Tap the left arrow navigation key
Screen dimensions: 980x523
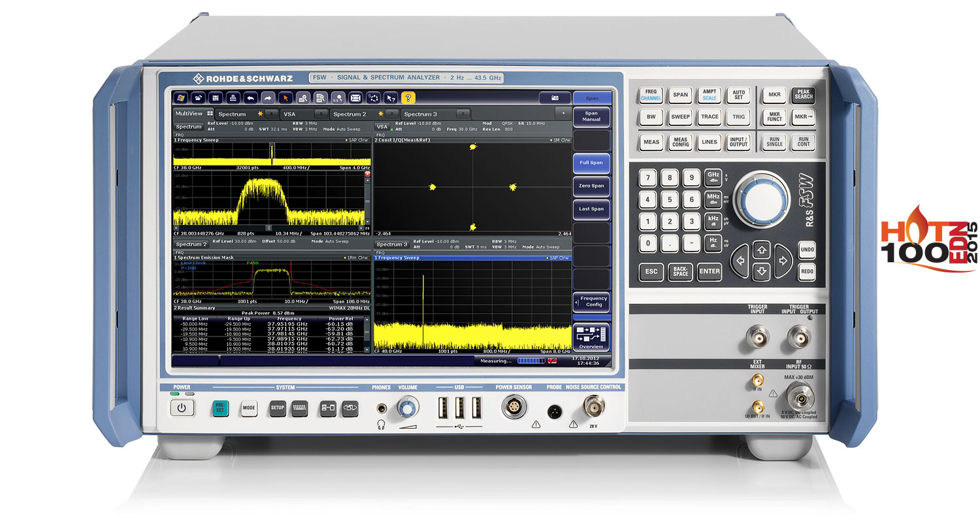click(x=740, y=260)
